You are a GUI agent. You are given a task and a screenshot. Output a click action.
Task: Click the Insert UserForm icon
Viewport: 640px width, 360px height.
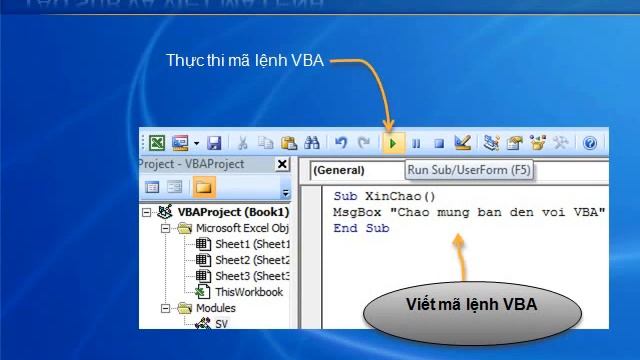tap(180, 143)
